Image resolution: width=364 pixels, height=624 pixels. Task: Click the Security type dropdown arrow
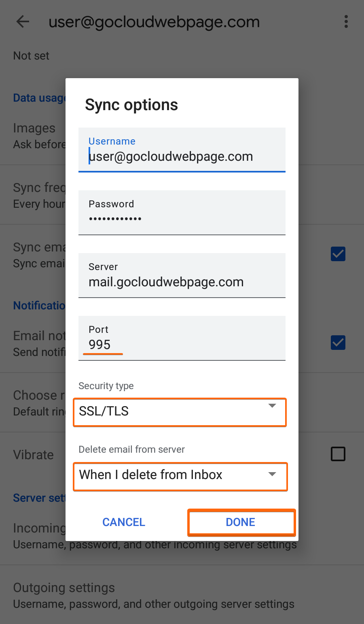click(x=272, y=406)
